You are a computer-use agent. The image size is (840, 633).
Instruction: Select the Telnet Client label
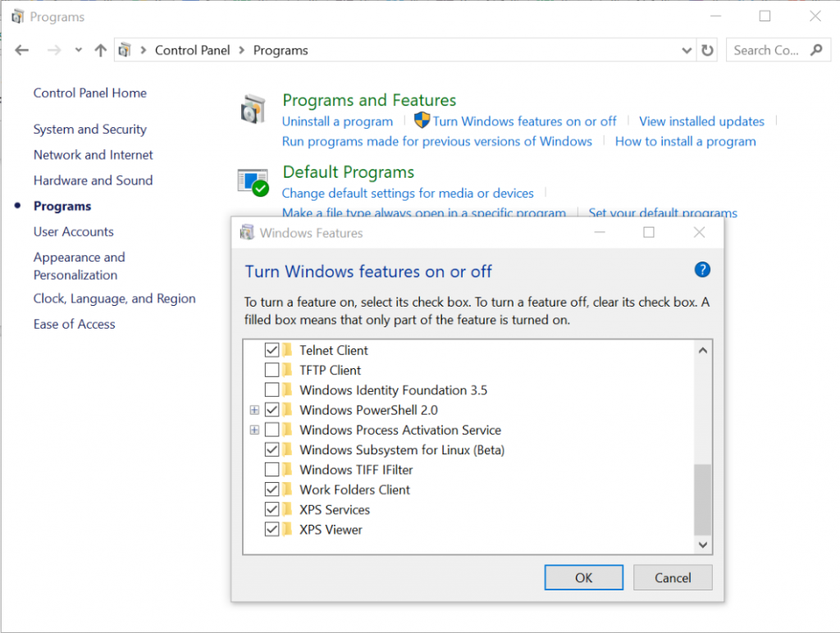[333, 350]
